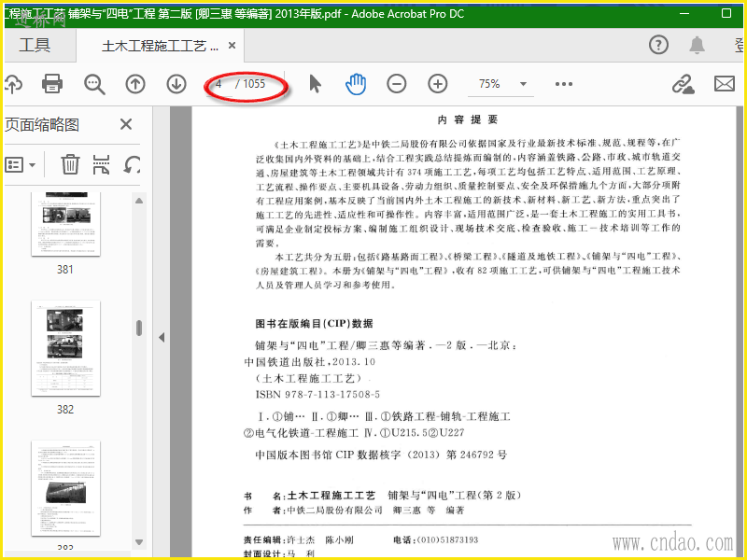The image size is (747, 560).
Task: Maximize the Acrobat window
Action: (726, 13)
